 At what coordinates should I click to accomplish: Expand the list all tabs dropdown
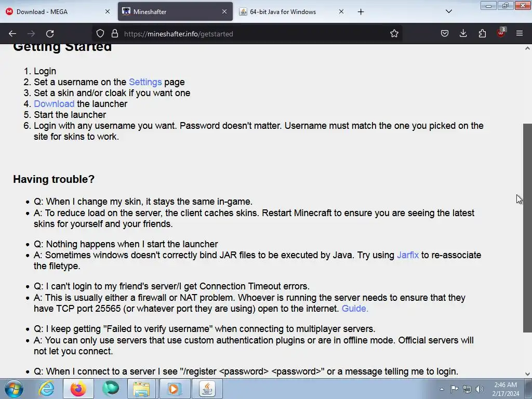[448, 12]
